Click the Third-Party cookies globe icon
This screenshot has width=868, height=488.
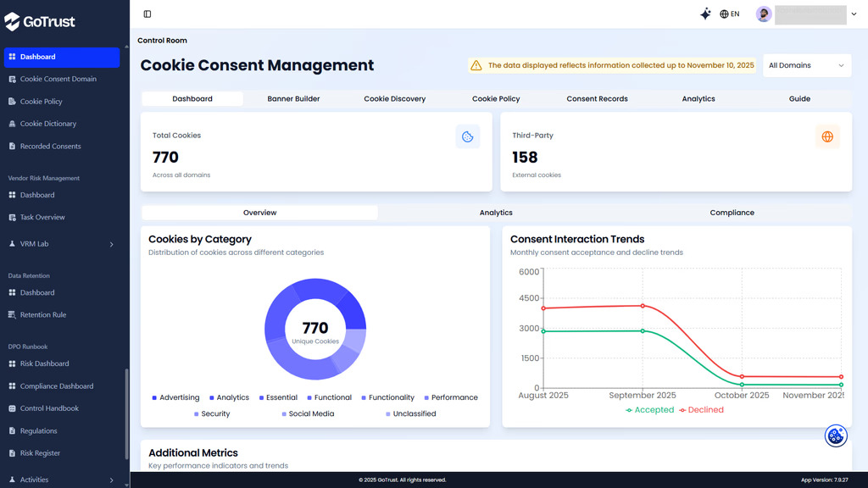click(826, 136)
